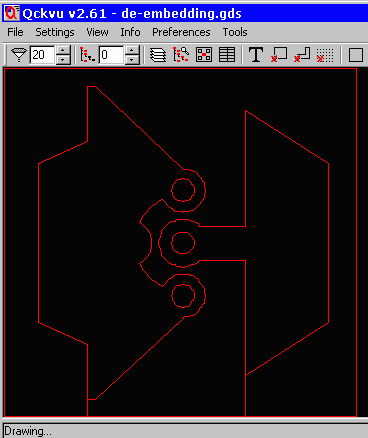Click the stepped path red-x icon
The width and height of the screenshot is (368, 438).
tap(302, 54)
